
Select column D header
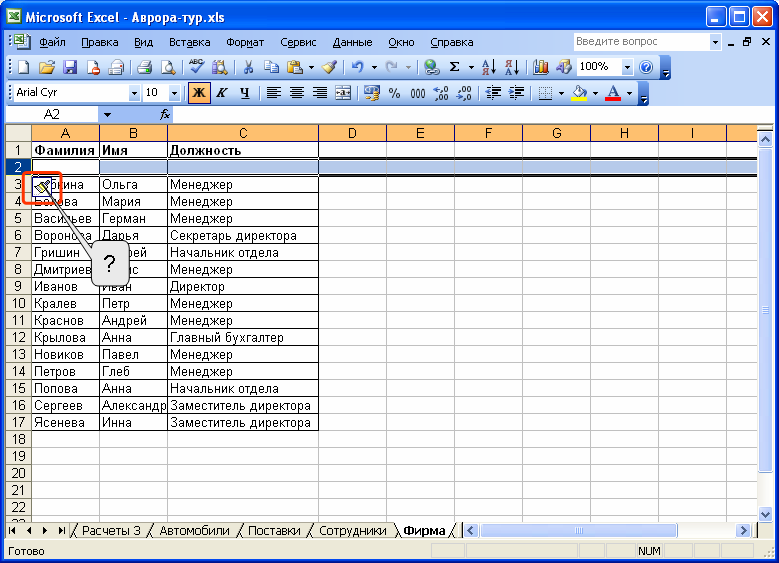click(x=352, y=133)
